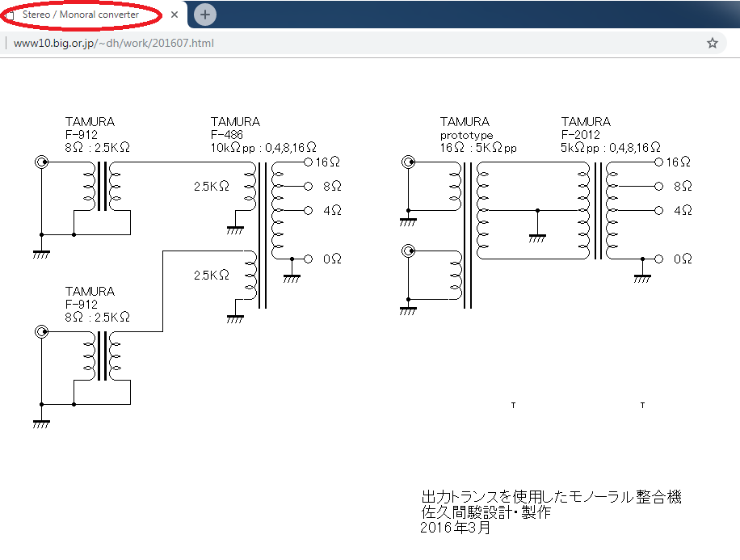Click the 16Ω output terminal of F-2012
740x560 pixels.
coord(659,162)
